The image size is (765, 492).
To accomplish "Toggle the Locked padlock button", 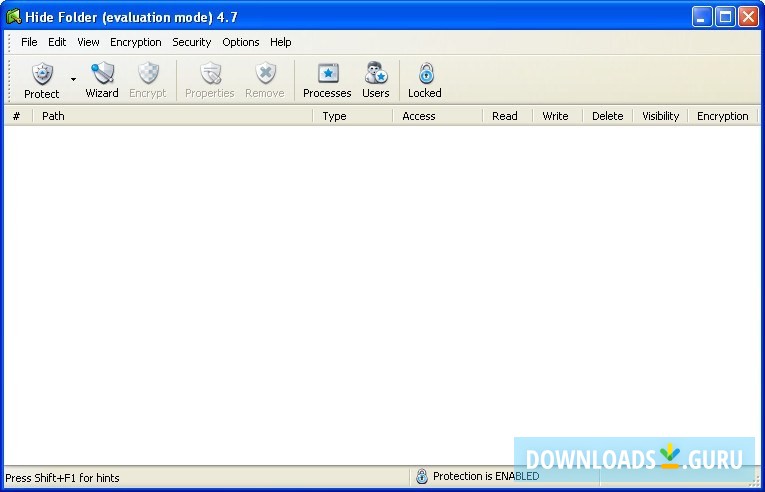I will (425, 80).
